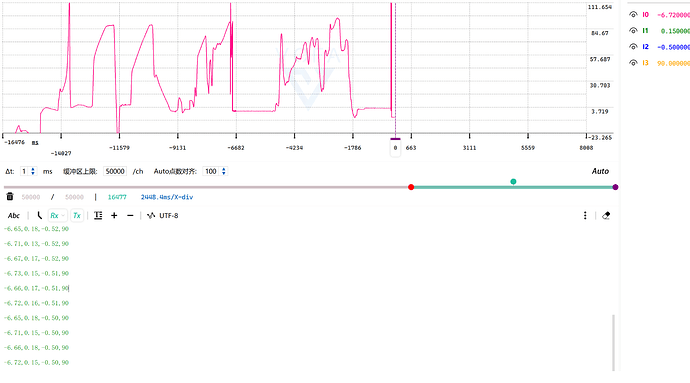Viewport: 690px width, 383px height.
Task: Click the Δt value input field
Action: coord(25,171)
